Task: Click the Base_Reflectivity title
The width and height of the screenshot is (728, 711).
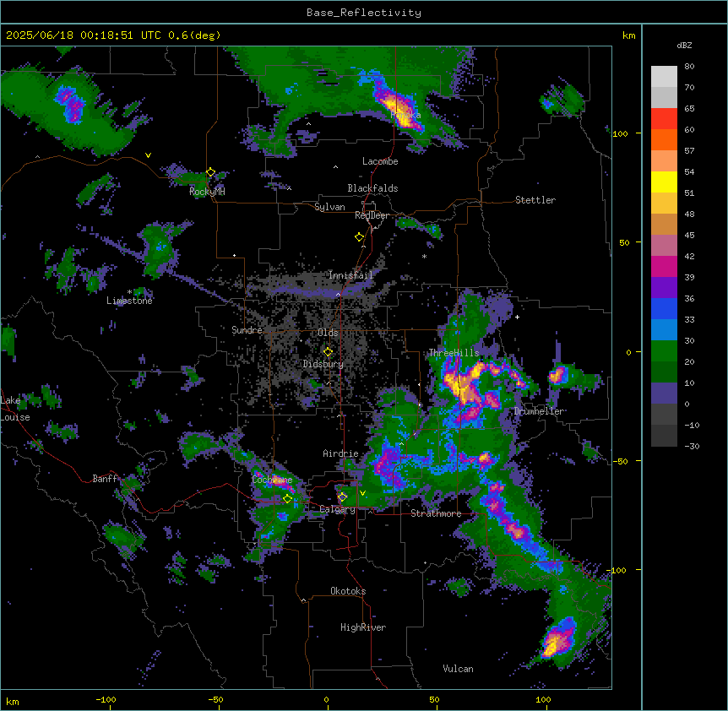Action: [364, 13]
